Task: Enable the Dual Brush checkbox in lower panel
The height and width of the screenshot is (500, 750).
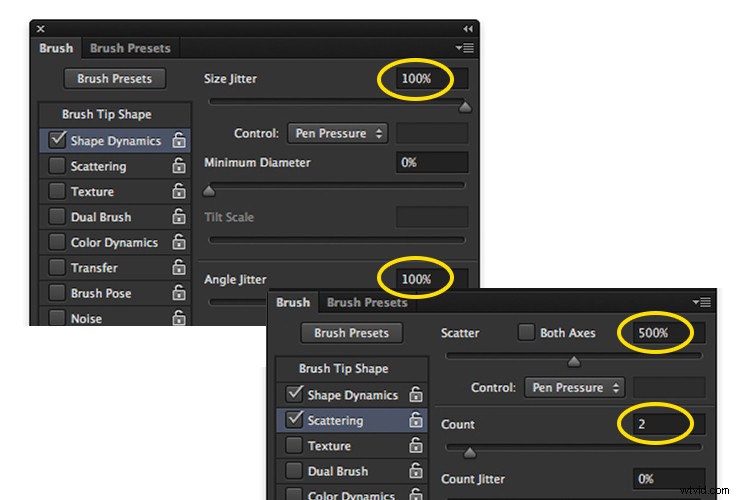Action: coord(294,470)
